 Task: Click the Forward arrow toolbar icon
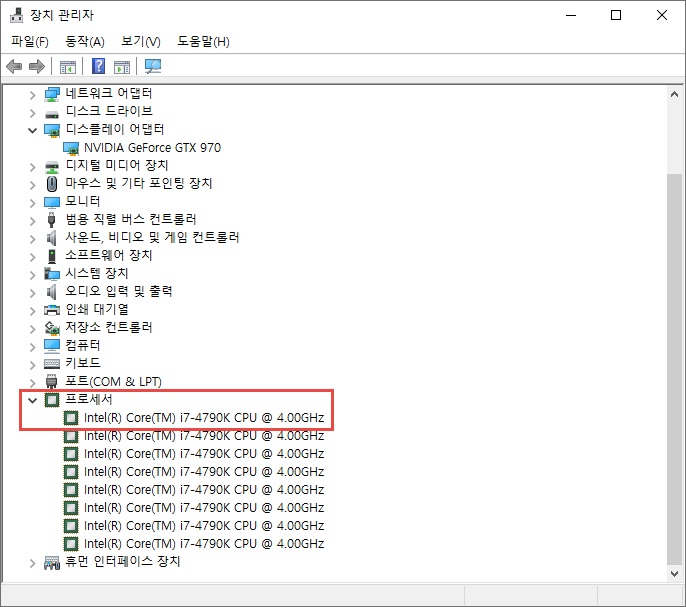click(x=37, y=67)
